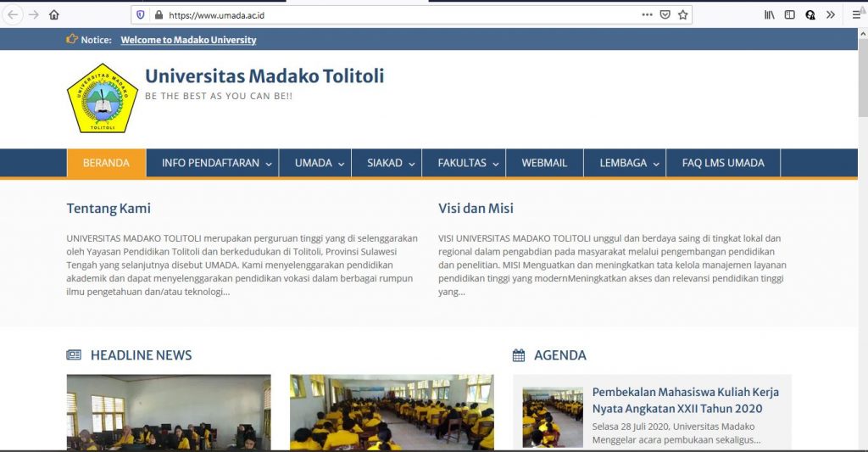Click the BE THE BEST AS YOU CAN BE tagline
868x452 pixels.
219,96
